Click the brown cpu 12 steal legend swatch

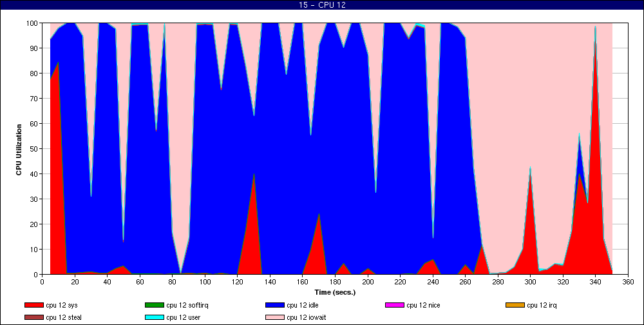[33, 317]
